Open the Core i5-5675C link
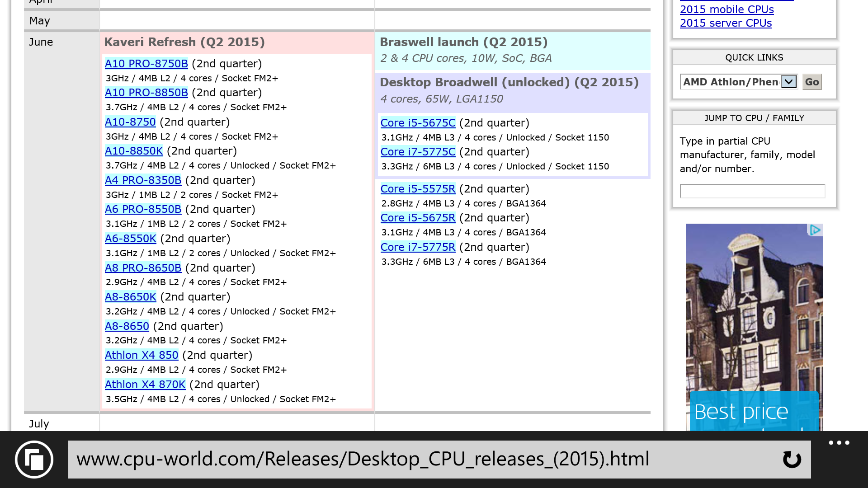The width and height of the screenshot is (868, 488). click(418, 123)
